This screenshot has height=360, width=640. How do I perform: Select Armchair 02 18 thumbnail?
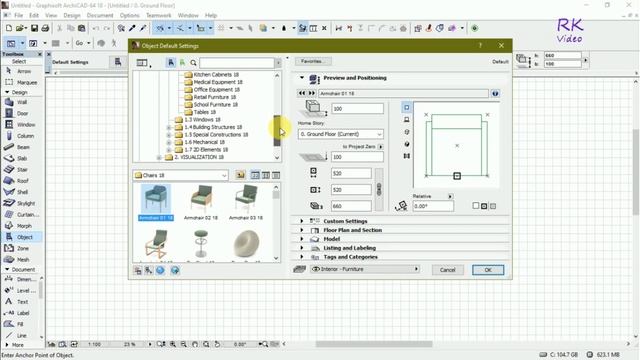point(201,202)
